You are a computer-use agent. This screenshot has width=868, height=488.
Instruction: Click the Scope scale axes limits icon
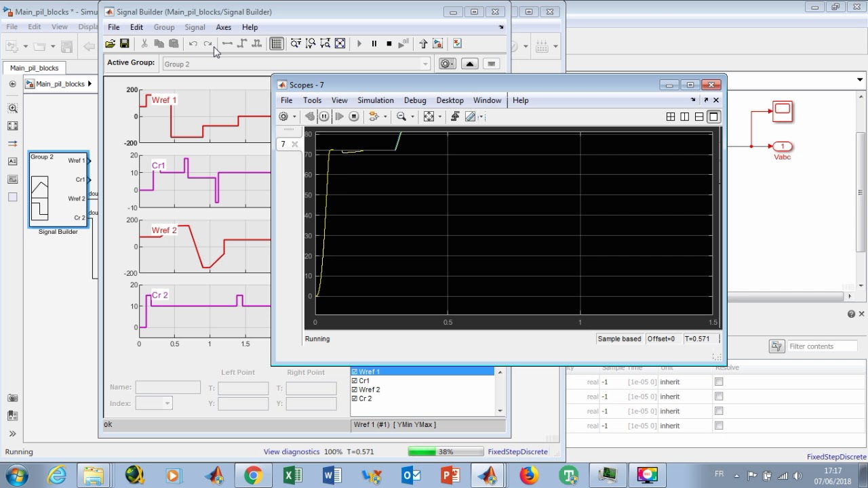click(x=429, y=117)
